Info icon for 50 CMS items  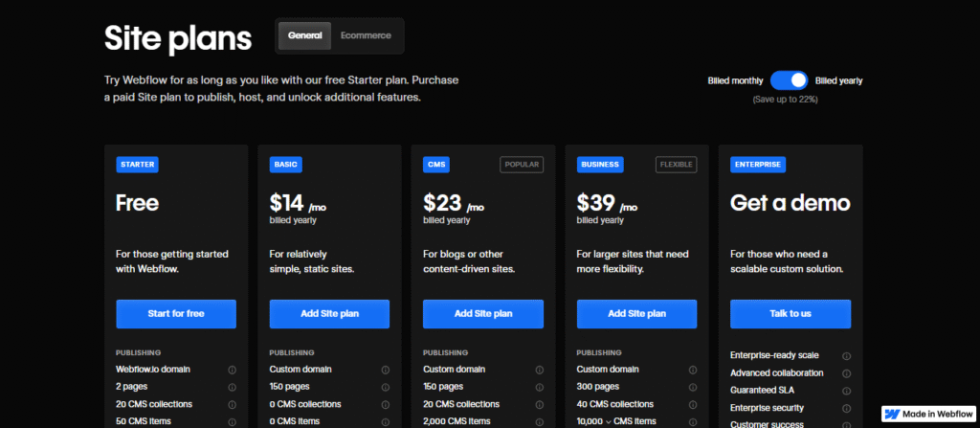coord(232,422)
